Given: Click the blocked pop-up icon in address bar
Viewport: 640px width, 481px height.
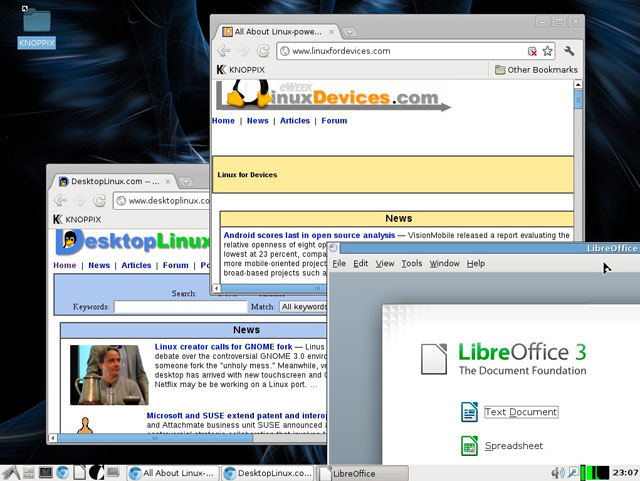Looking at the screenshot, I should coord(532,51).
